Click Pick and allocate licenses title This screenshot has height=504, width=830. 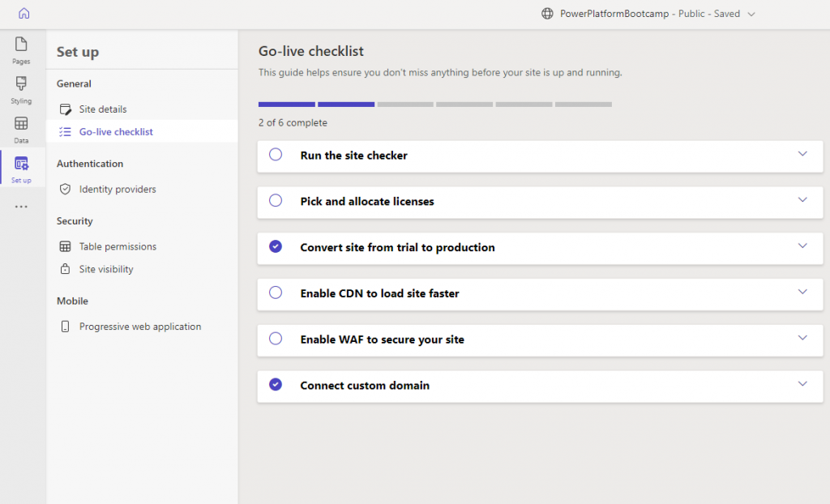pos(367,202)
